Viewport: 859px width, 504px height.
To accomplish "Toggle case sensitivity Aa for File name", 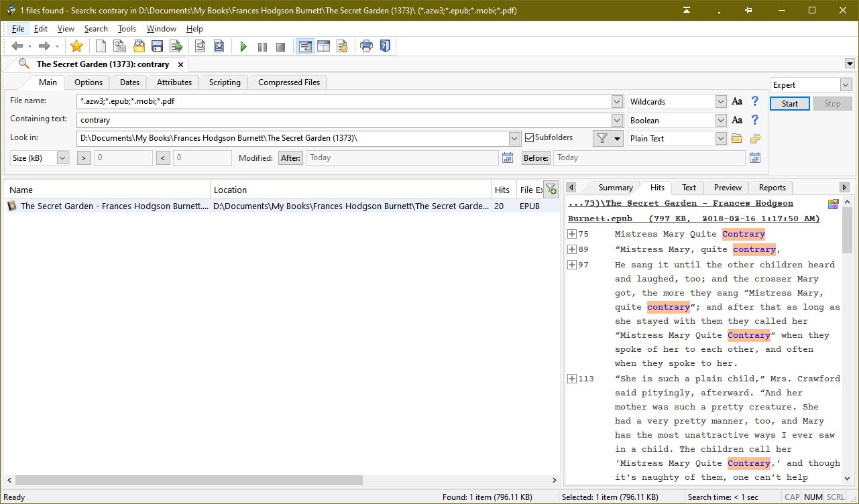I will [737, 102].
